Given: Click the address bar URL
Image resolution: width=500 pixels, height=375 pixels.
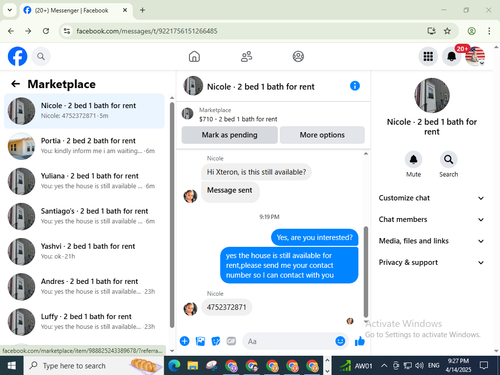Looking at the screenshot, I should pyautogui.click(x=147, y=31).
